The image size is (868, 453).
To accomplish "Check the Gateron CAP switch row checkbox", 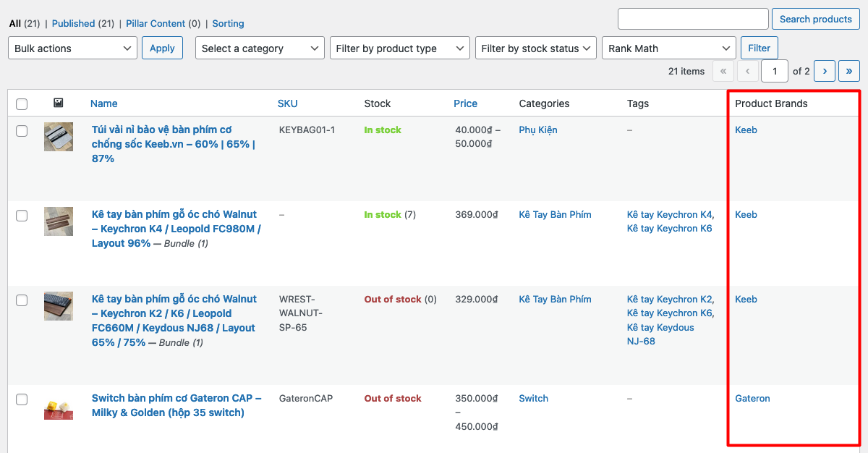I will 22,399.
